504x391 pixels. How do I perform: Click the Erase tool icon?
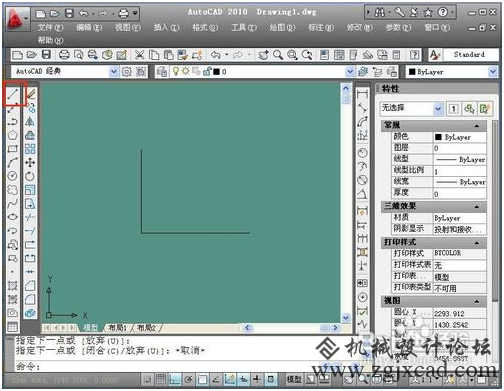31,94
